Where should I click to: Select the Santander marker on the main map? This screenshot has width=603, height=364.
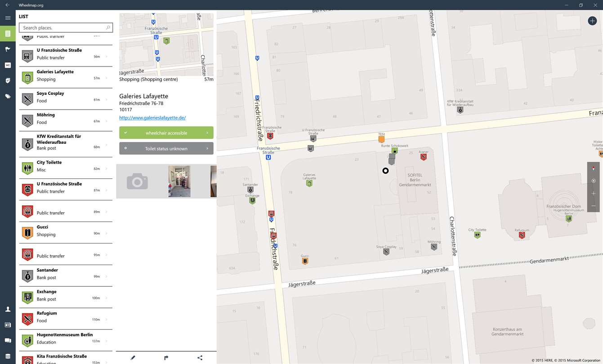click(250, 190)
